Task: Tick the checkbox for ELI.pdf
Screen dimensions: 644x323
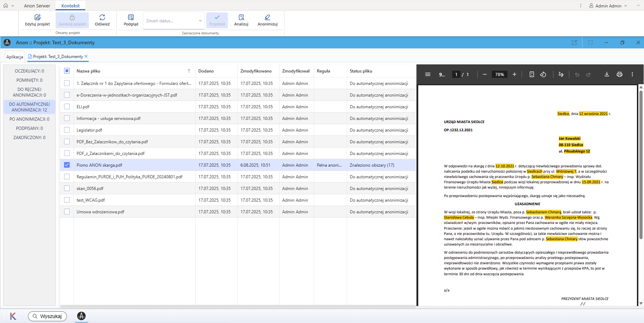Action: click(67, 106)
